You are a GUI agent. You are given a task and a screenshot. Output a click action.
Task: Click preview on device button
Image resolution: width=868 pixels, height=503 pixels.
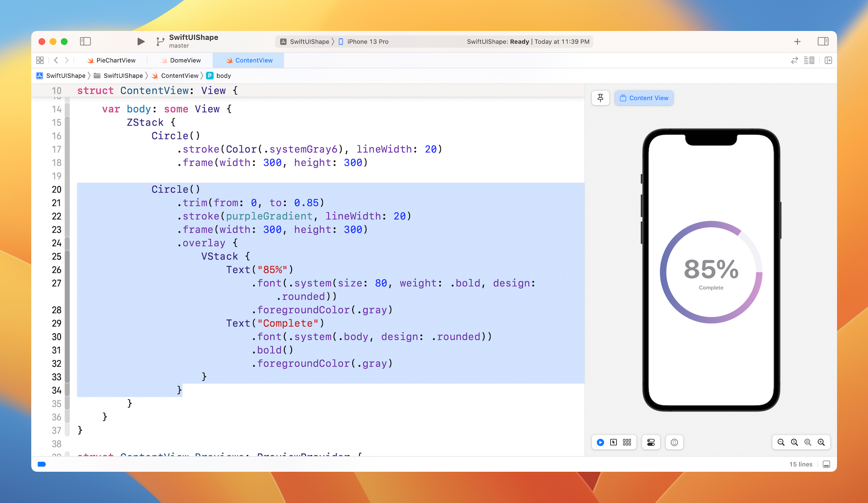(x=674, y=442)
